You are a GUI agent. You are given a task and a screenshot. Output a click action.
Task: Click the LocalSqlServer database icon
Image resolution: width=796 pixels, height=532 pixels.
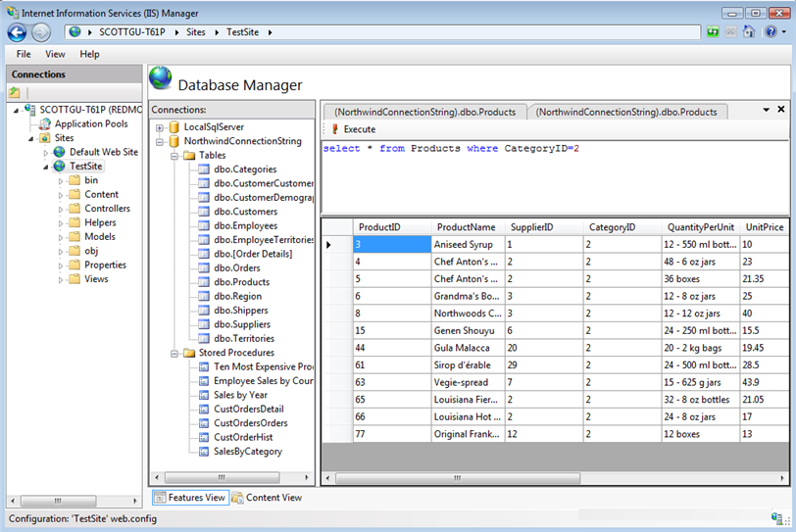(x=174, y=126)
